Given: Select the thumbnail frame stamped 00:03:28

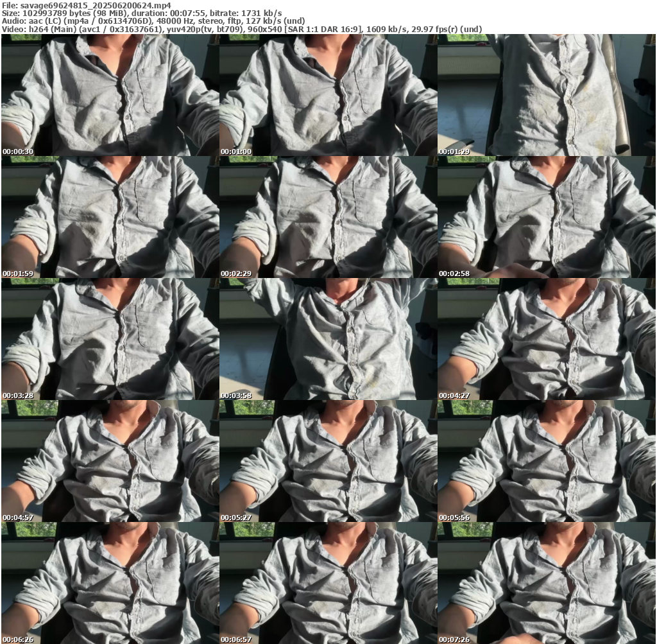Looking at the screenshot, I should (x=110, y=339).
